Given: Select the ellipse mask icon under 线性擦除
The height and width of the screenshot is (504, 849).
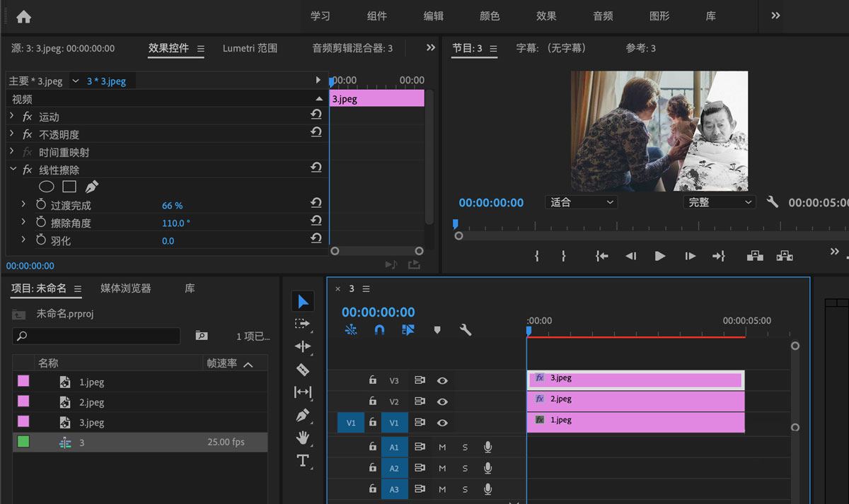Looking at the screenshot, I should click(46, 186).
